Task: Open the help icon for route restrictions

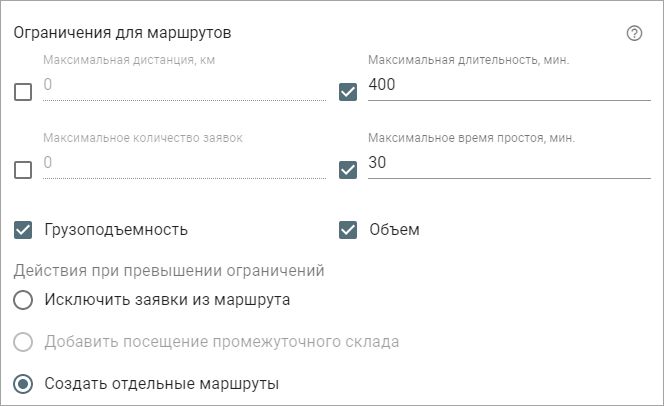Action: pos(634,33)
